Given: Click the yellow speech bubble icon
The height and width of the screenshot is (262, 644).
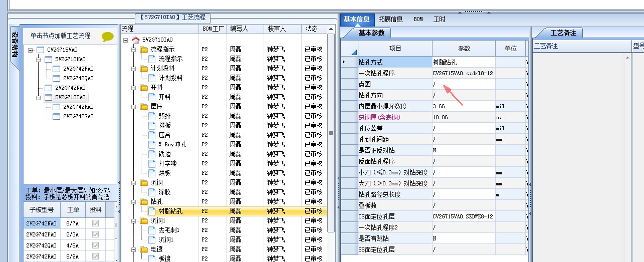Looking at the screenshot, I should pos(108,37).
